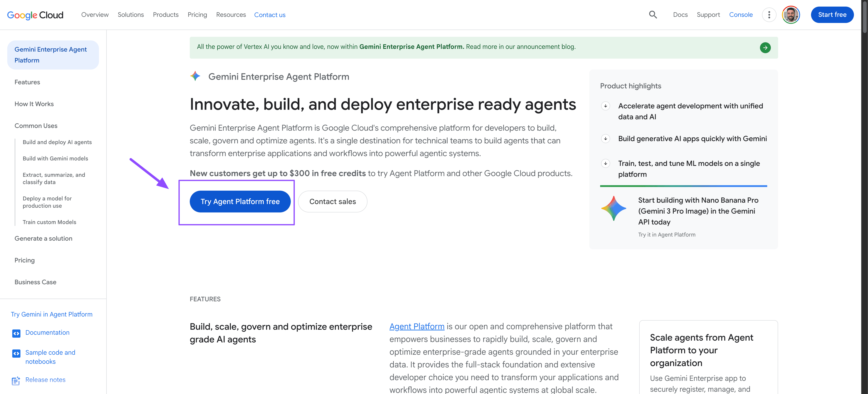The height and width of the screenshot is (394, 868).
Task: Select 'Build with Gemini models' sidebar item
Action: click(x=55, y=159)
